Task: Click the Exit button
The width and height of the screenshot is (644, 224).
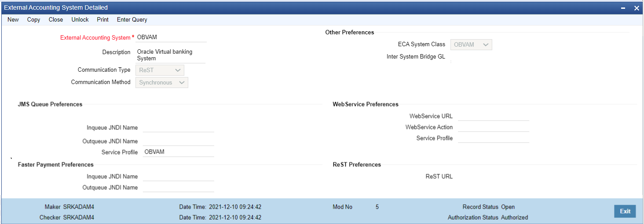Action: pyautogui.click(x=625, y=211)
